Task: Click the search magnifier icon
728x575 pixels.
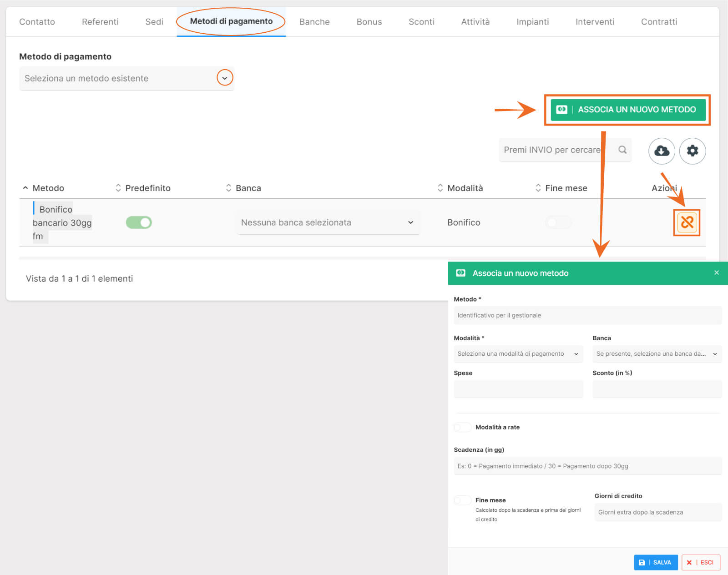Action: (622, 150)
